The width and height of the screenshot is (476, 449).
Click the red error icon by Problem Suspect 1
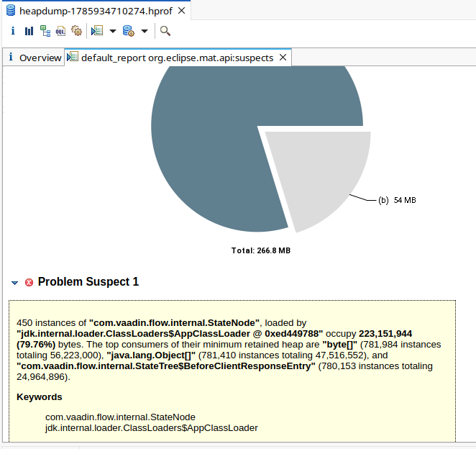pos(29,283)
